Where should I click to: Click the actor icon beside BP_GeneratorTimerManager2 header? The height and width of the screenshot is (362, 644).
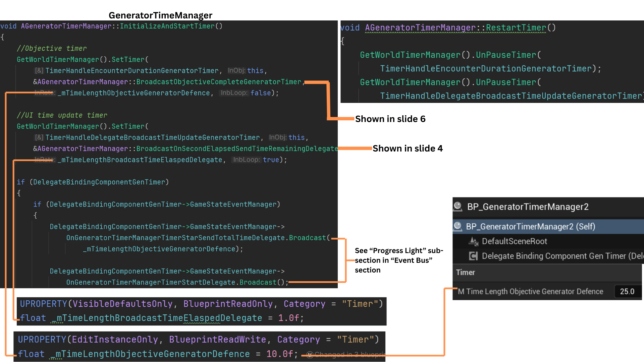(458, 206)
